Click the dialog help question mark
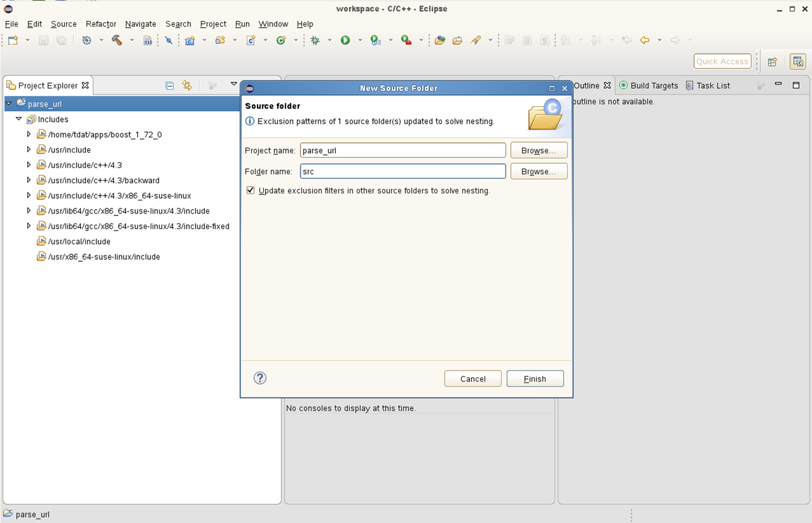Viewport: 812px width, 523px height. 260,378
